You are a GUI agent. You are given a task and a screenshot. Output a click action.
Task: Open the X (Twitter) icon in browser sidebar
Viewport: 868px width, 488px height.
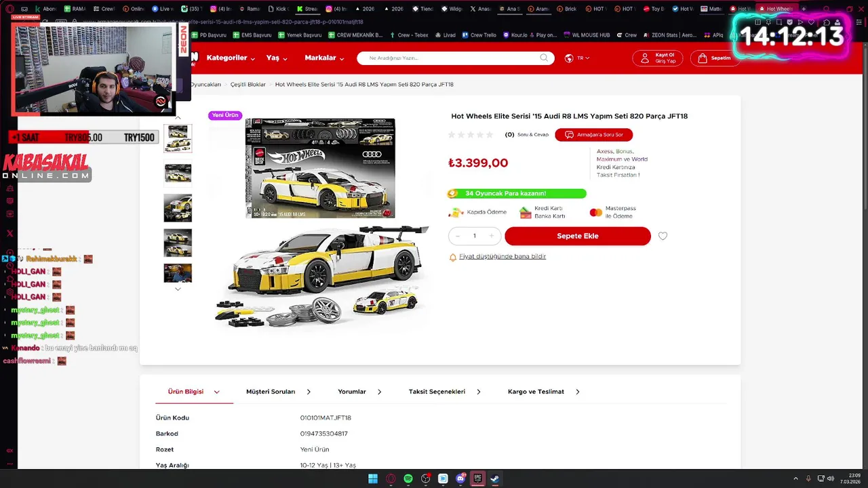pos(9,233)
